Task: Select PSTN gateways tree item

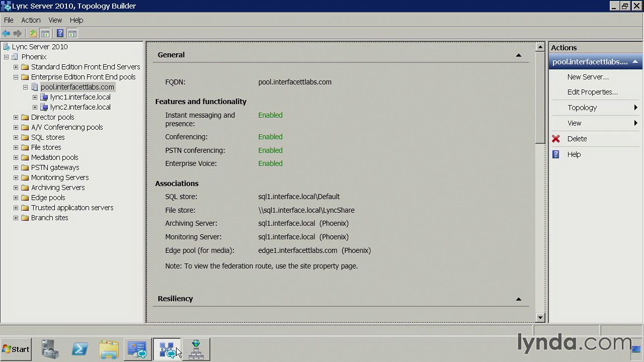Action: pyautogui.click(x=55, y=167)
